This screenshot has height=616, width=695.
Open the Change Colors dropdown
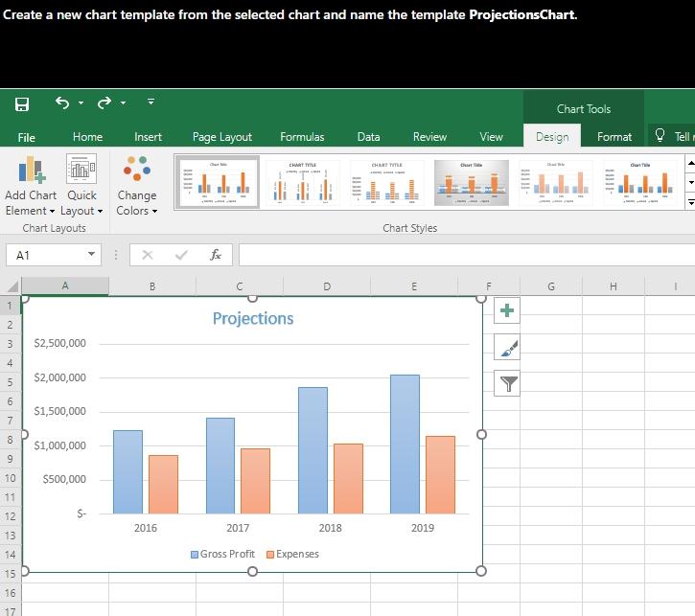(x=137, y=186)
